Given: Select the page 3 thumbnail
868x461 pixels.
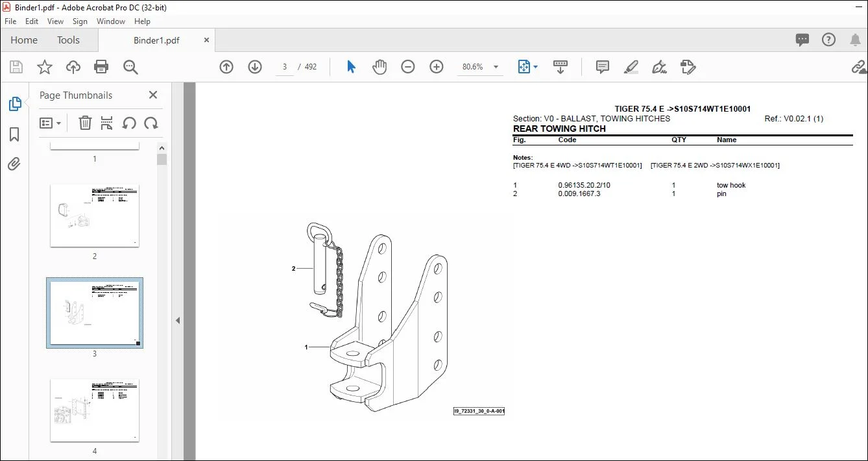Looking at the screenshot, I should tap(95, 313).
